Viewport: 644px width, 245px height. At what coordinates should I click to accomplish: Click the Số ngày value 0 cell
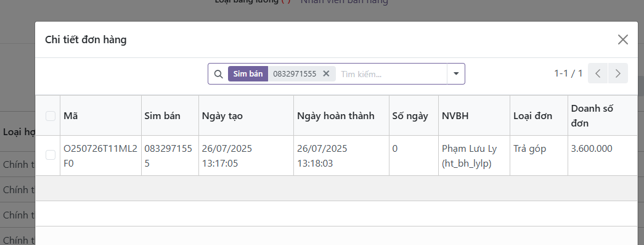(414, 156)
